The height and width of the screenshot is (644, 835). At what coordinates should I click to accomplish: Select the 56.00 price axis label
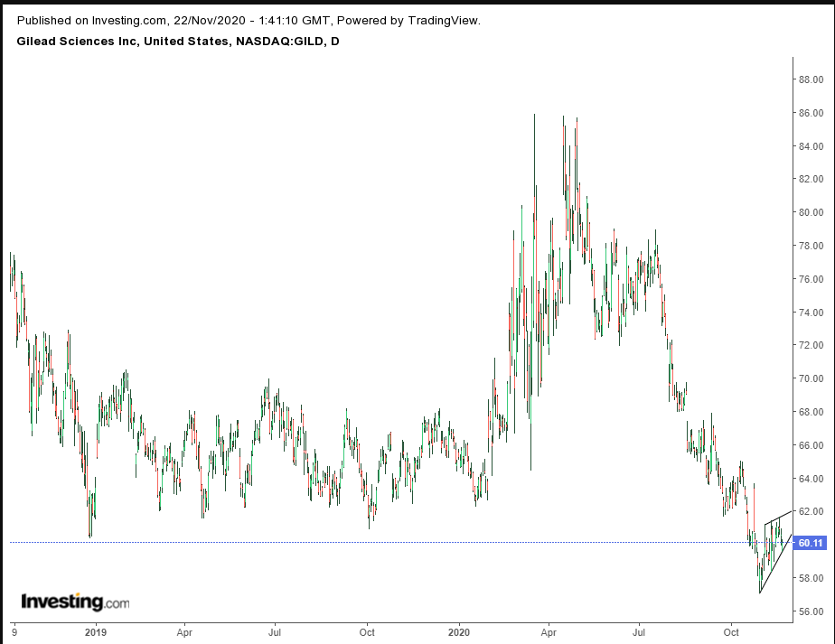(811, 611)
